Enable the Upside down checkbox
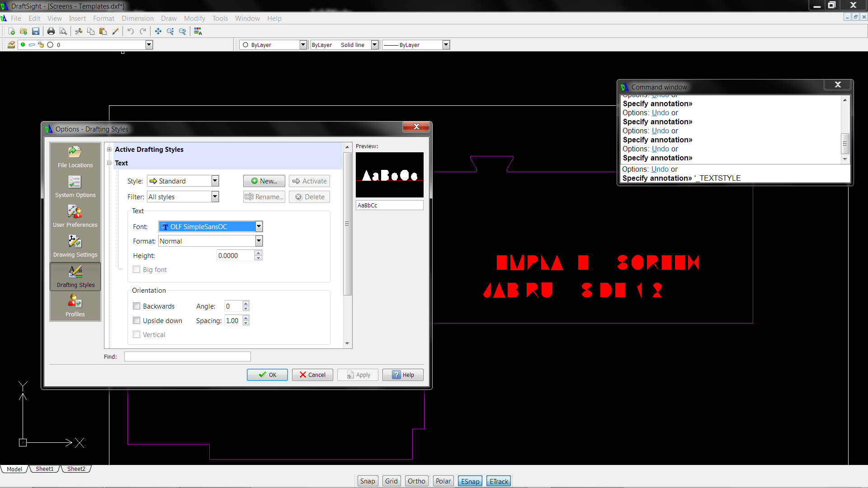 tap(137, 321)
